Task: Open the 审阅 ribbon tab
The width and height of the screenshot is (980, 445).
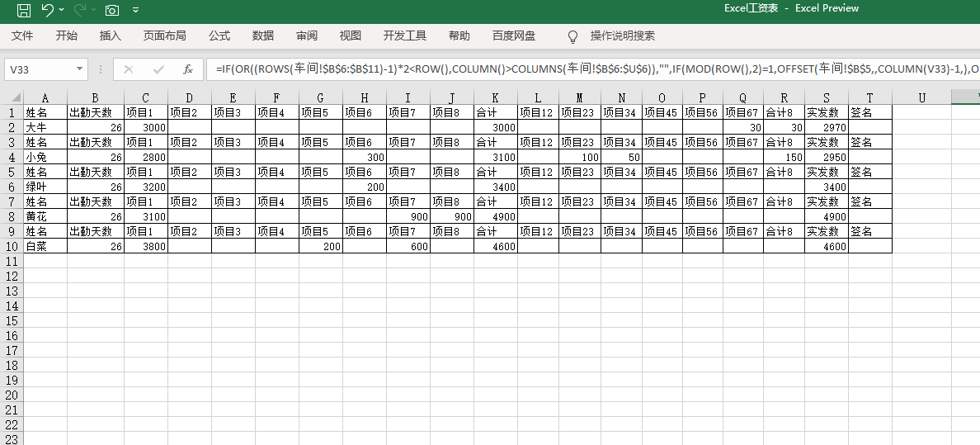Action: (x=307, y=36)
